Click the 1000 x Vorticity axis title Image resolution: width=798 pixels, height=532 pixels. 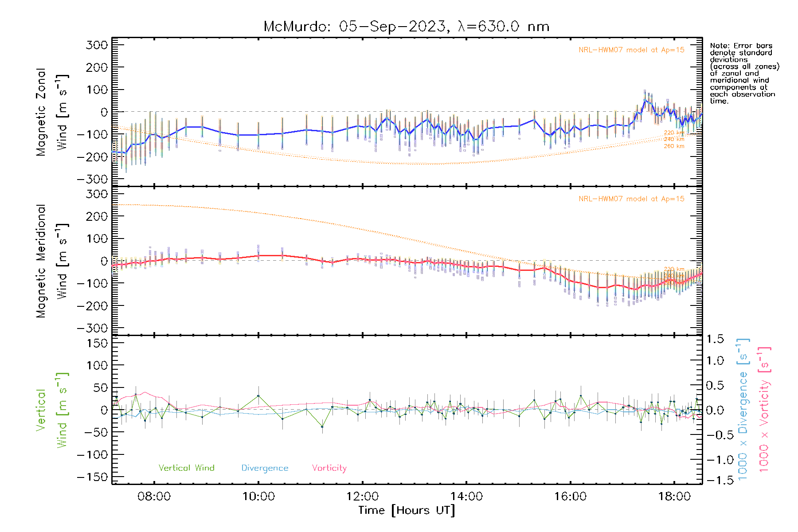(764, 409)
